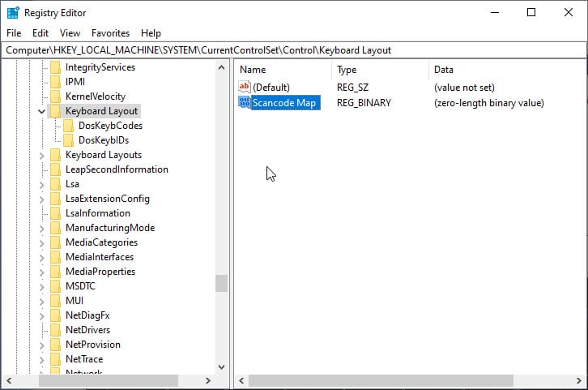Click the IPMI folder icon

click(x=56, y=82)
